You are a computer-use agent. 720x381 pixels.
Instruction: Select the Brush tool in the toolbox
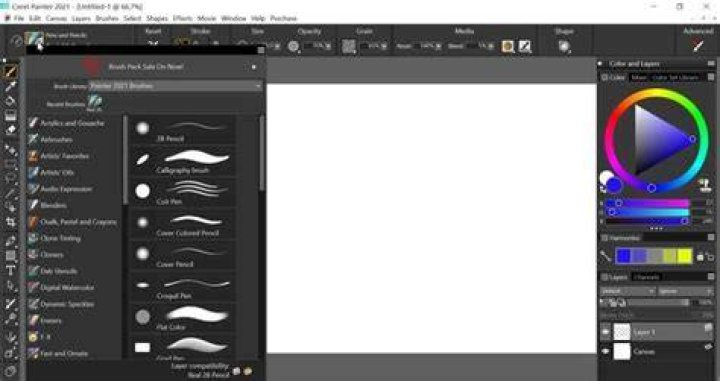click(x=10, y=72)
